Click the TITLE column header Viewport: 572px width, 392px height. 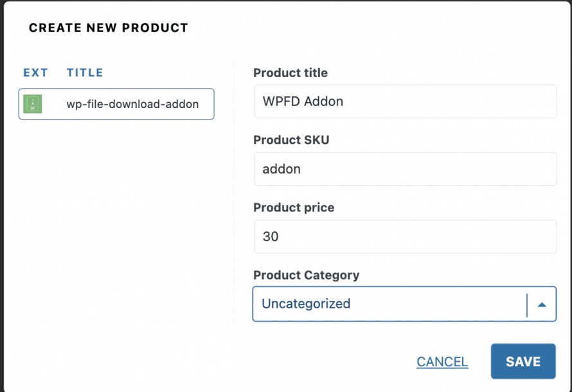tap(85, 73)
